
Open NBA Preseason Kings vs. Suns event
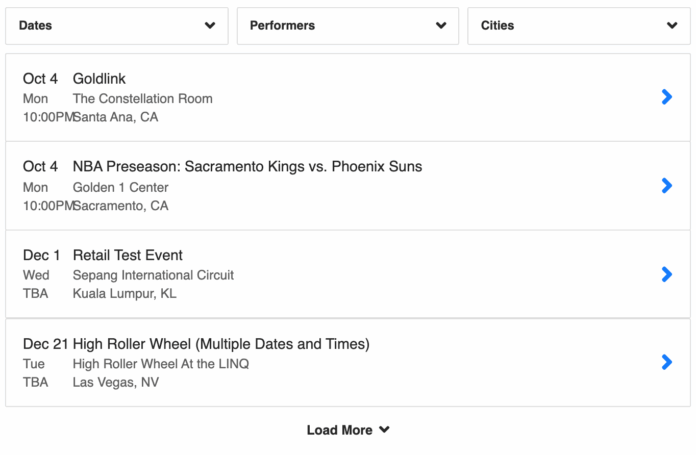point(247,167)
